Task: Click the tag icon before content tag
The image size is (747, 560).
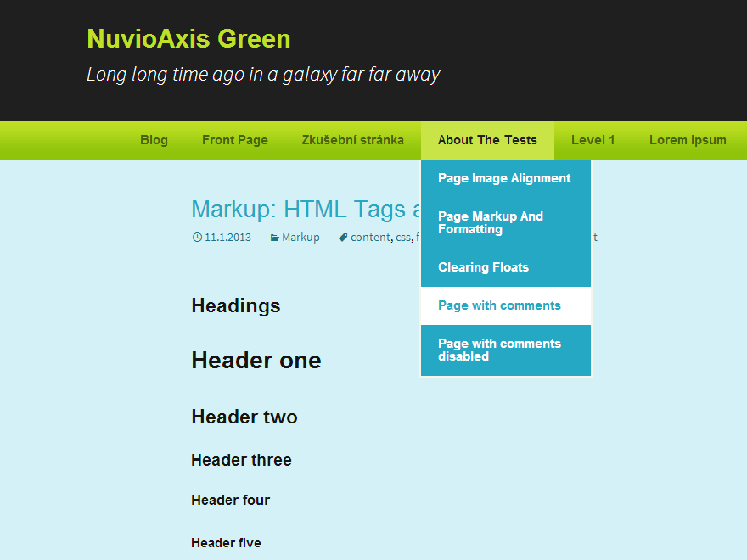Action: click(343, 238)
